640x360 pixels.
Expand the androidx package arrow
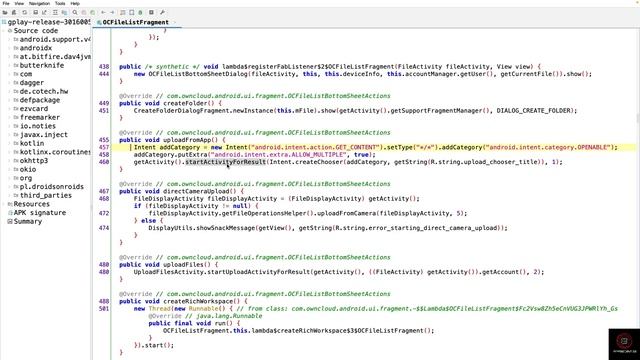9,48
